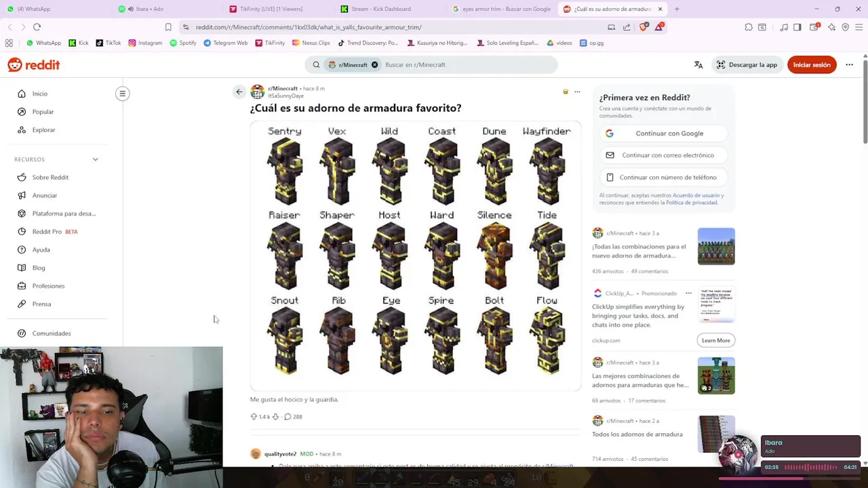Open Las mejores combinaciones post thumbnail
Viewport: 868px width, 488px height.
(x=716, y=375)
